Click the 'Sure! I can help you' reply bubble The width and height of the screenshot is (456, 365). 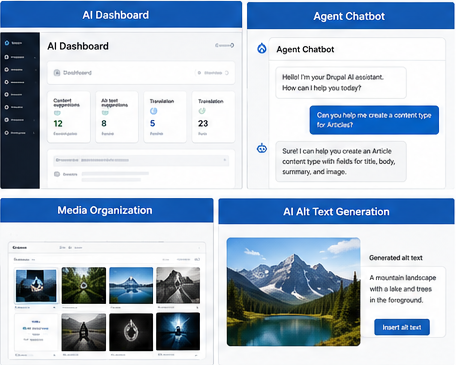341,161
